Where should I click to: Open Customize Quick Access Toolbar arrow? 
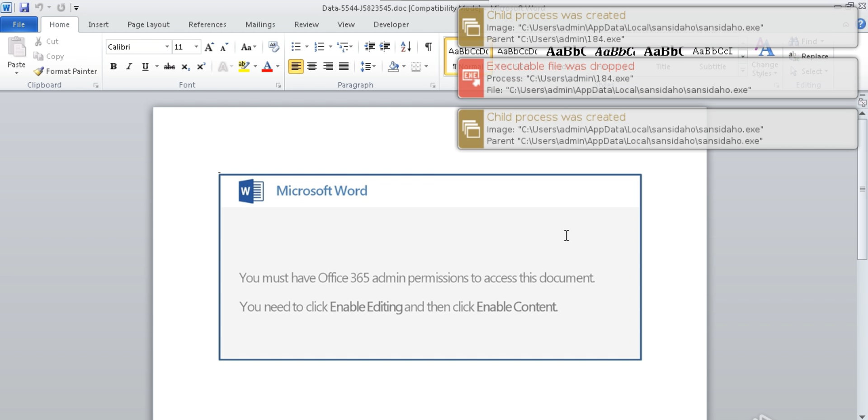pos(76,8)
